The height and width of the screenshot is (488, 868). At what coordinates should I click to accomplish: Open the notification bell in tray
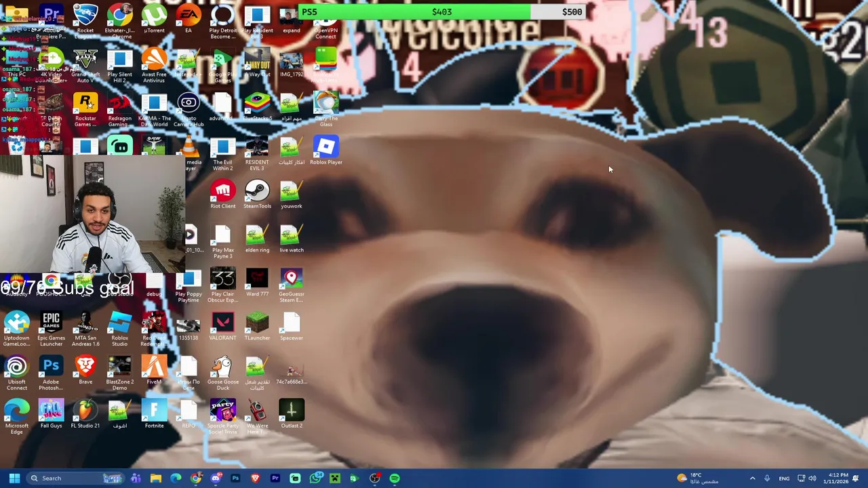(856, 479)
